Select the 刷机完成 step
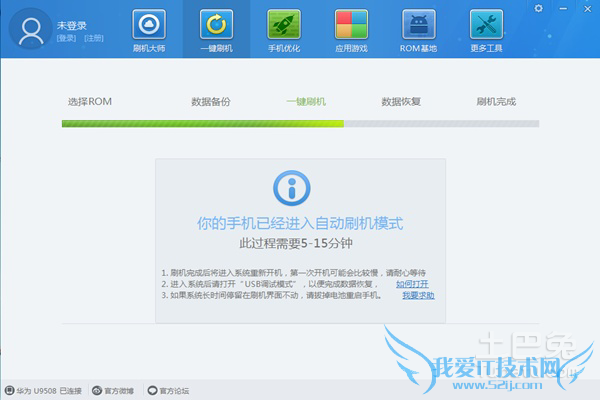 click(496, 101)
